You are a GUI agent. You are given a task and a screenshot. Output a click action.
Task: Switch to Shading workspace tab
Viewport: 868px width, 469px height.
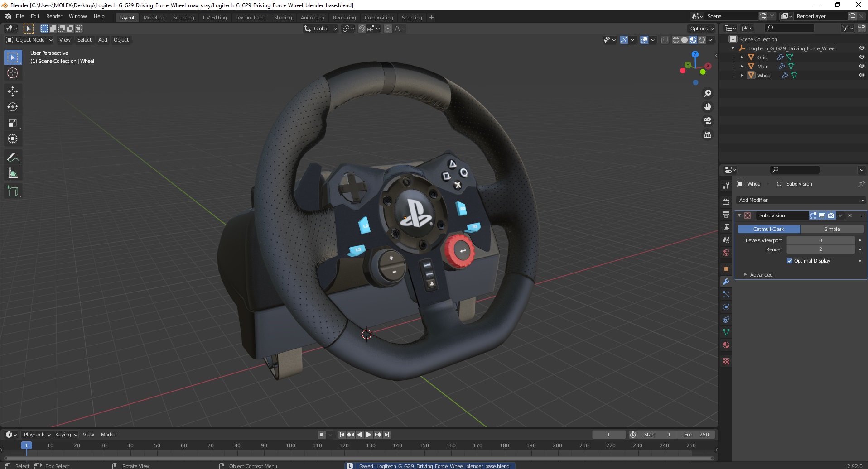tap(283, 18)
